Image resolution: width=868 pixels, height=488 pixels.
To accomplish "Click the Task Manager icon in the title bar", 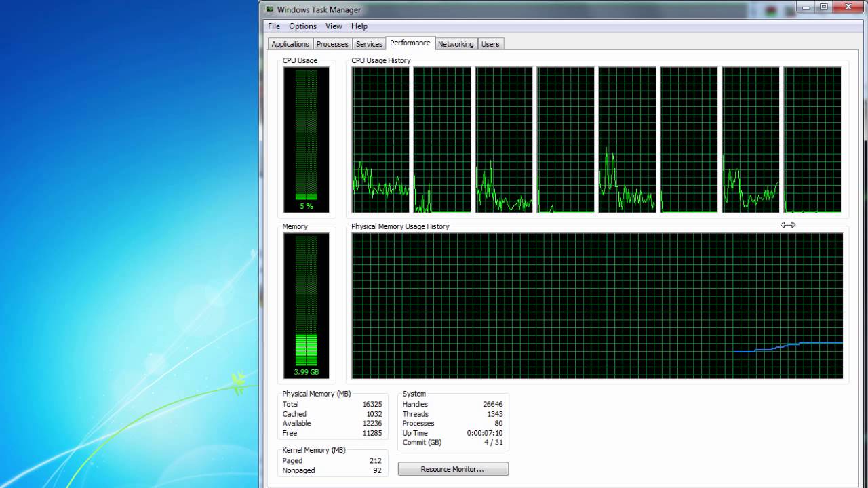I will click(269, 9).
